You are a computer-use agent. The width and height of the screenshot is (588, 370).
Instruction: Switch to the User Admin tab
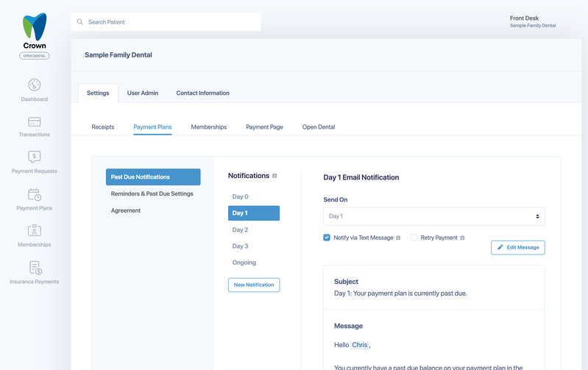143,93
